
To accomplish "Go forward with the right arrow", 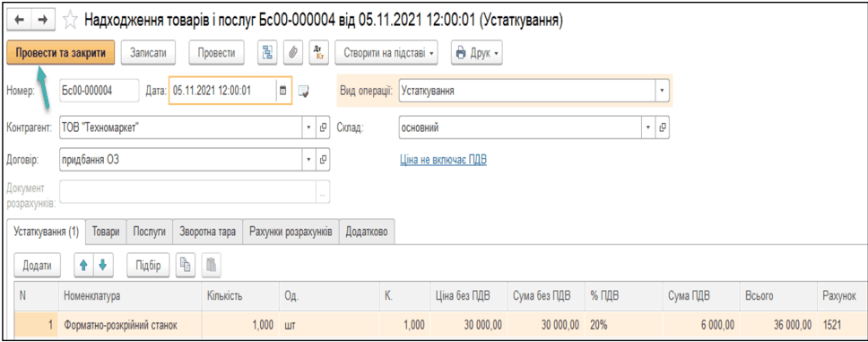I will (x=44, y=21).
